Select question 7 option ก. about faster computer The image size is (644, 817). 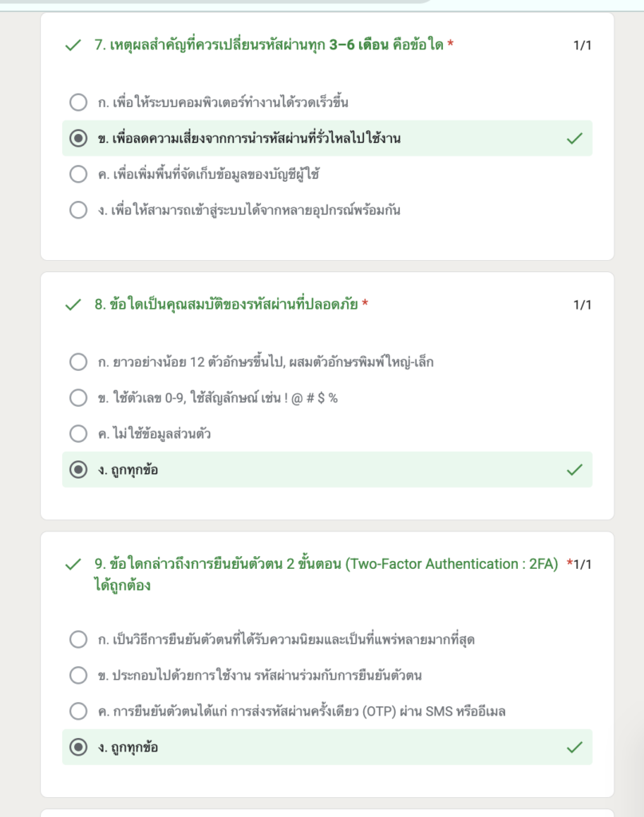78,102
